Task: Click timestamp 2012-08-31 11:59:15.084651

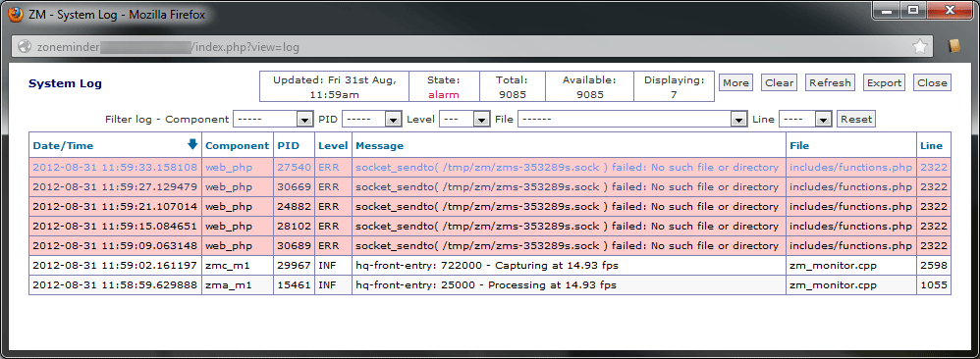Action: (115, 226)
